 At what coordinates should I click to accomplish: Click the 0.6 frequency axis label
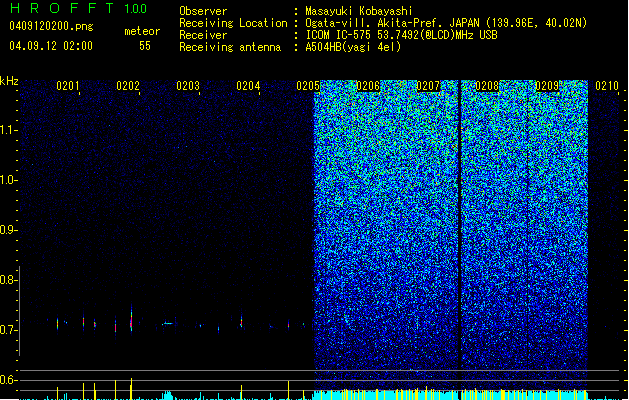point(8,380)
